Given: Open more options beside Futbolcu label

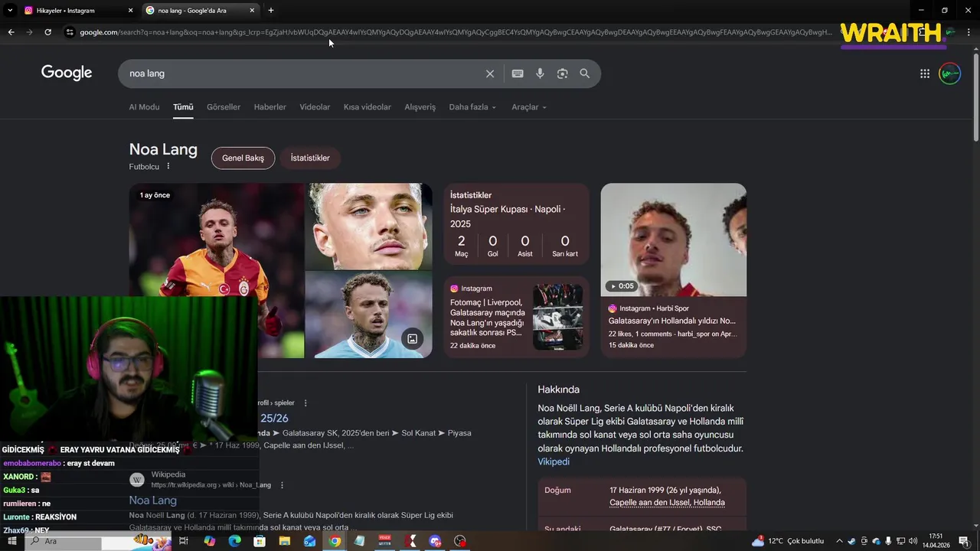Looking at the screenshot, I should (168, 166).
